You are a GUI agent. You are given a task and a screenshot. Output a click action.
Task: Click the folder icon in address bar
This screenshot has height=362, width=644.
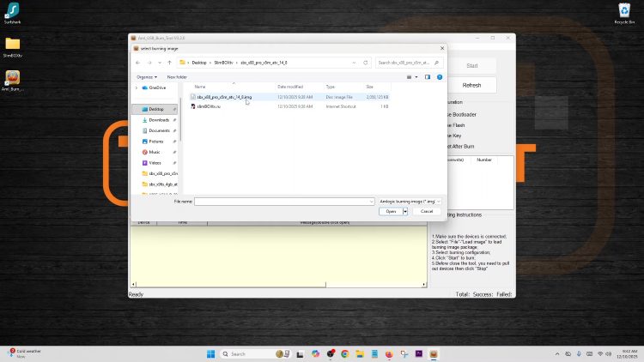182,63
